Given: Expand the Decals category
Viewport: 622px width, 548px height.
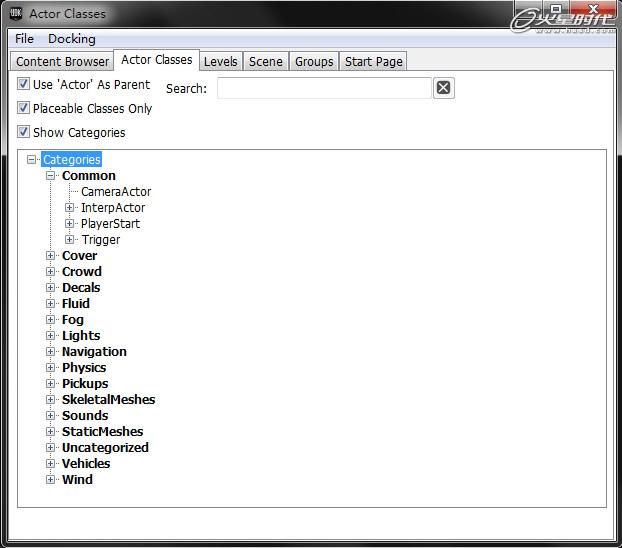Looking at the screenshot, I should coord(50,287).
